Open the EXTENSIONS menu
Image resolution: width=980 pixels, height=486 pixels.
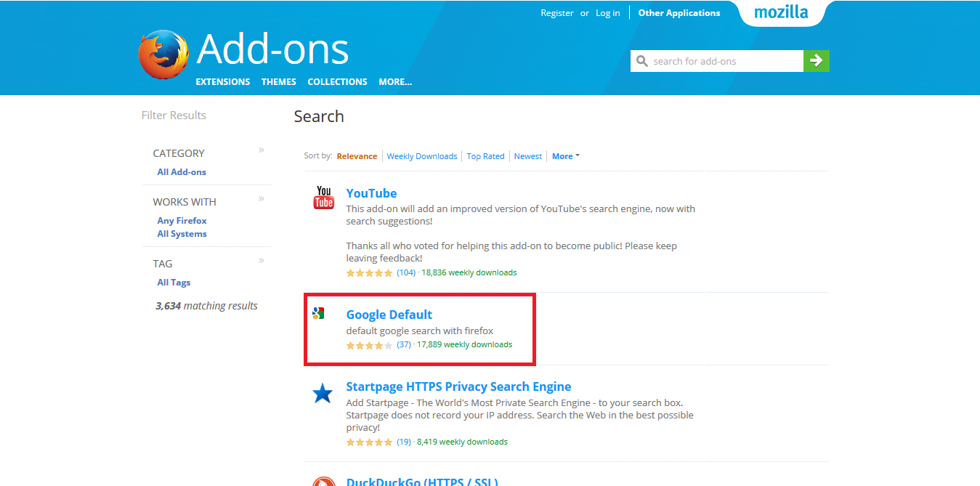tap(223, 82)
